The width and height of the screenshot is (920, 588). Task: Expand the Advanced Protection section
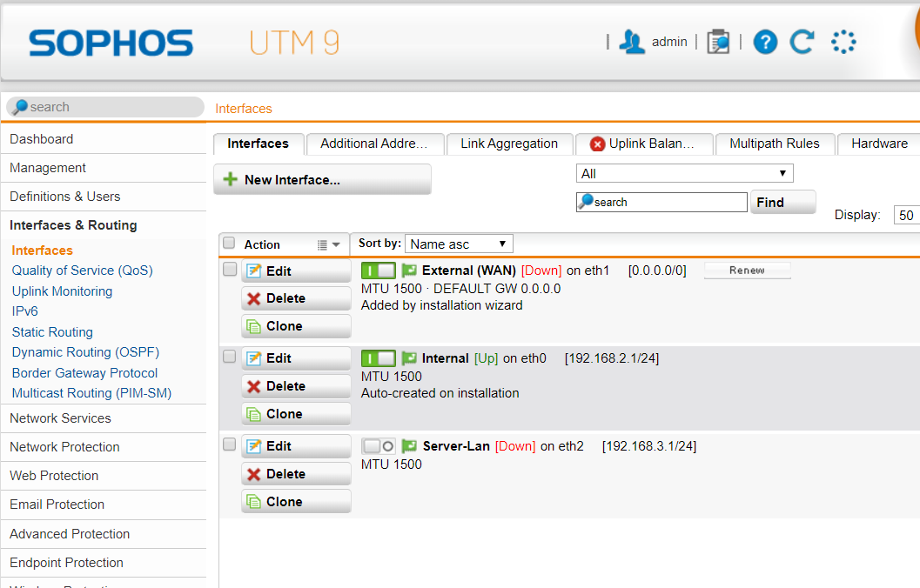pos(104,534)
